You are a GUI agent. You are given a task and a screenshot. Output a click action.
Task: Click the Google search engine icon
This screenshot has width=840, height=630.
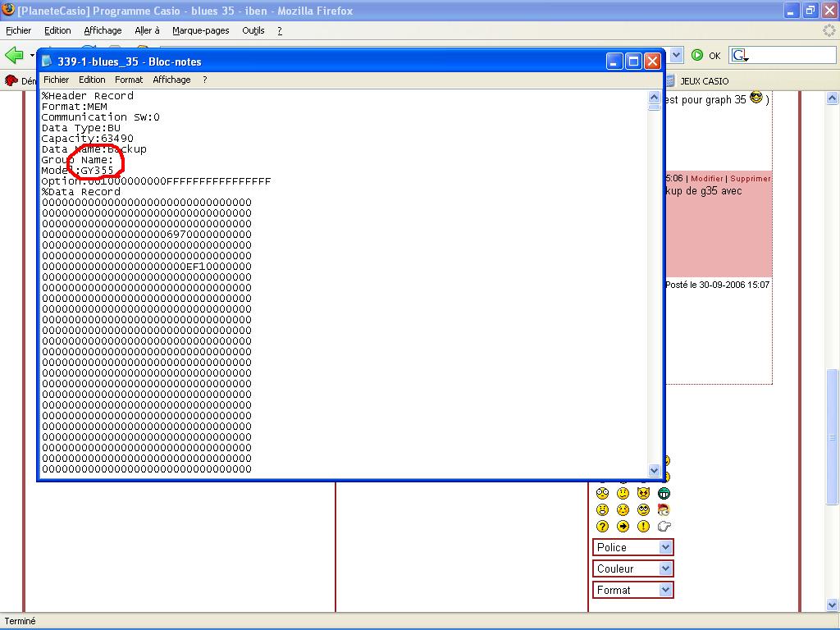[x=741, y=55]
